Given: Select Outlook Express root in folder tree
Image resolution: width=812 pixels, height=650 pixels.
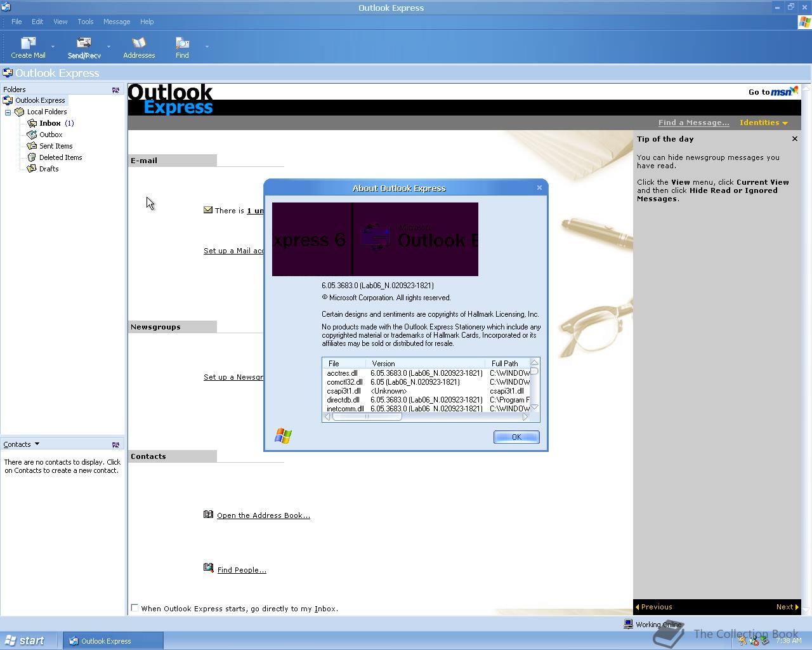Looking at the screenshot, I should click(40, 100).
